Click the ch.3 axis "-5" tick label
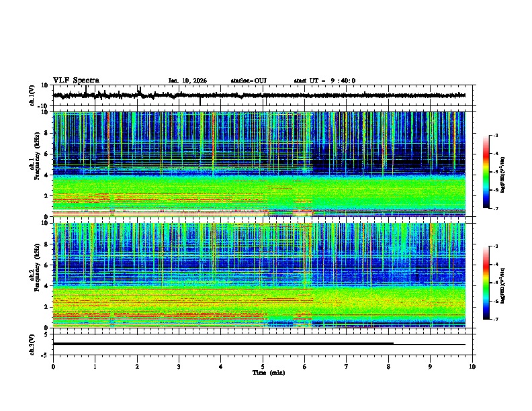Screen dimensions: 532x411 pos(45,355)
